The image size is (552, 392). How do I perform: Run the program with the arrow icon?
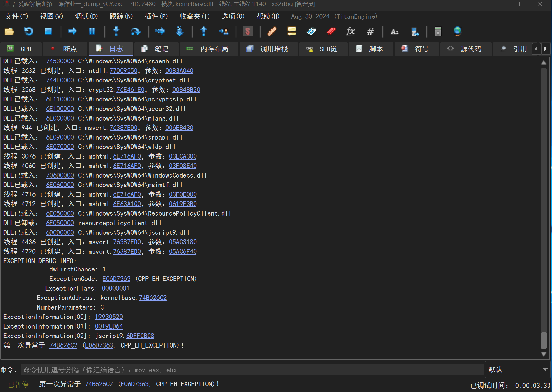73,31
